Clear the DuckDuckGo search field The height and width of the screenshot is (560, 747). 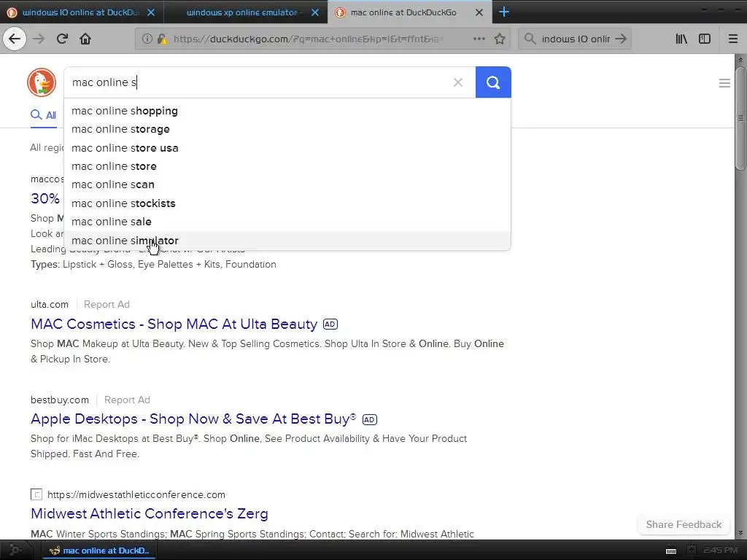coord(458,82)
